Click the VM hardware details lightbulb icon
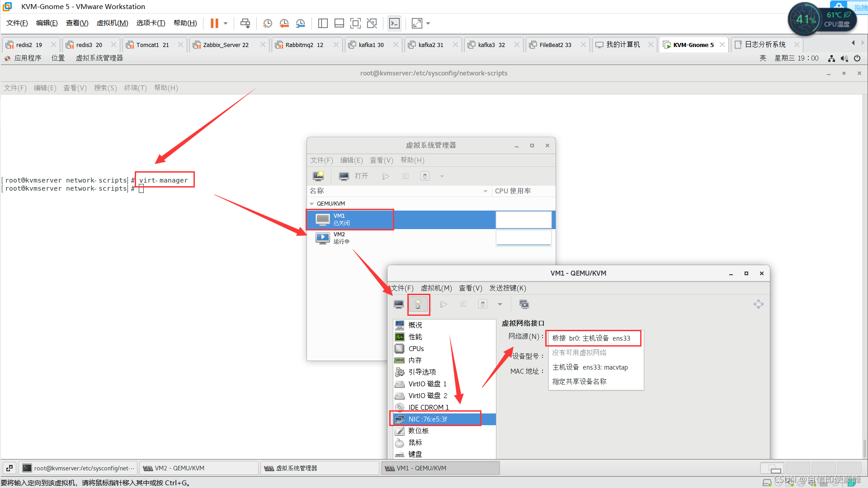This screenshot has height=488, width=868. pos(418,305)
